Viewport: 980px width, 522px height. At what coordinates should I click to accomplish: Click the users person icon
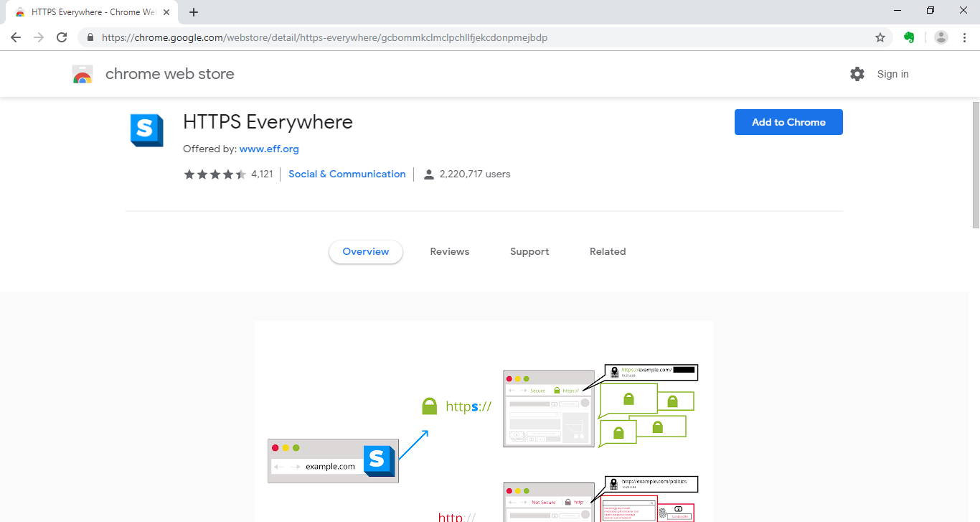(429, 174)
